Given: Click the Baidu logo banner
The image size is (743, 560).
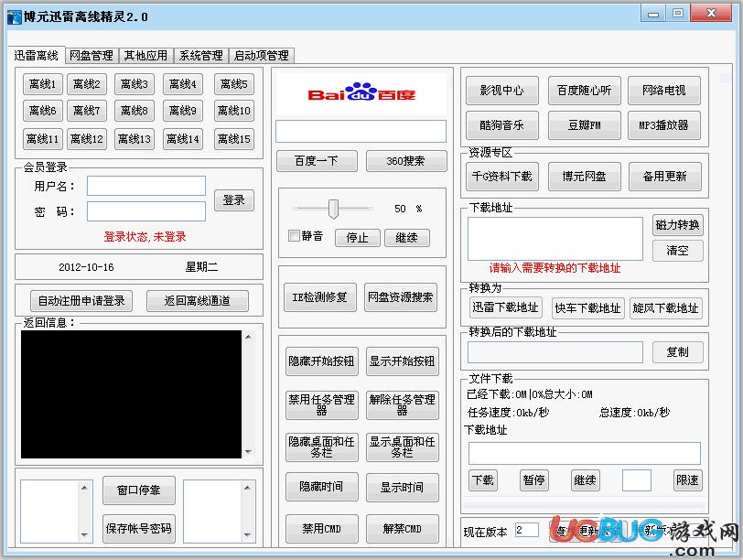Looking at the screenshot, I should pos(361,94).
